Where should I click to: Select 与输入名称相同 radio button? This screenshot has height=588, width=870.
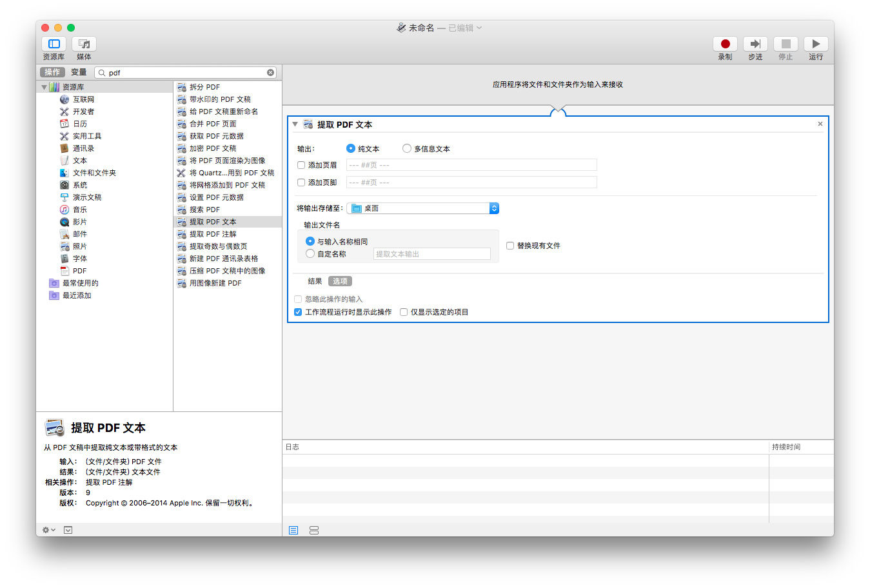click(x=310, y=241)
